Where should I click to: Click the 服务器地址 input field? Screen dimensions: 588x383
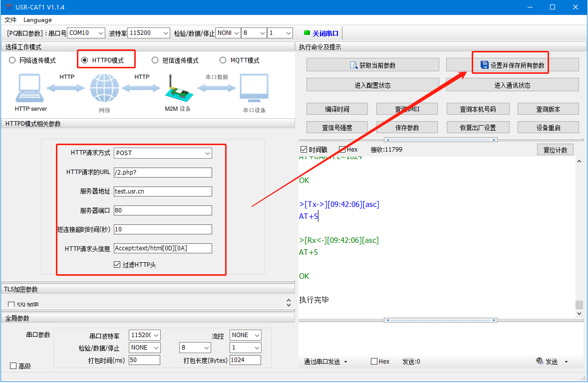coord(163,191)
